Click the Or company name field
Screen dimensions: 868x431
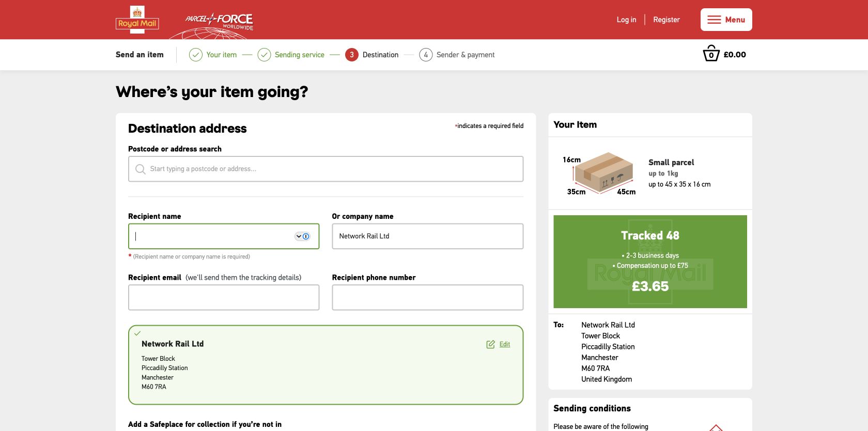coord(427,236)
